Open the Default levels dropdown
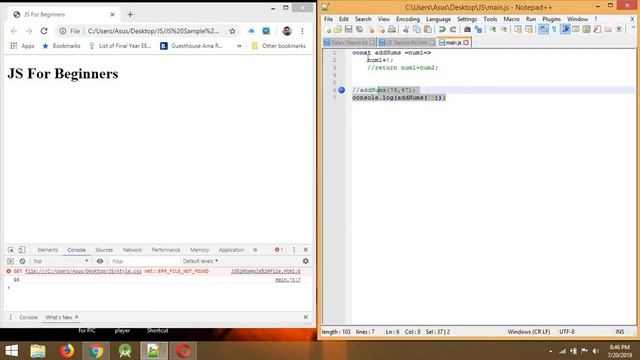640x360 pixels. click(200, 261)
